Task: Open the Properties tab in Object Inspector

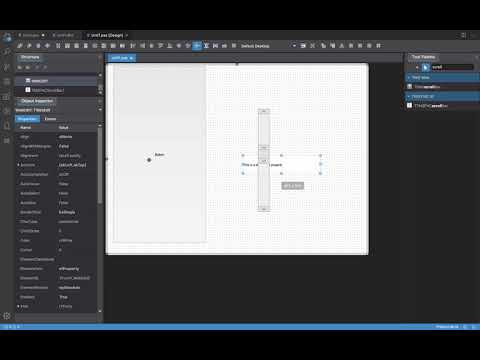Action: click(27, 119)
